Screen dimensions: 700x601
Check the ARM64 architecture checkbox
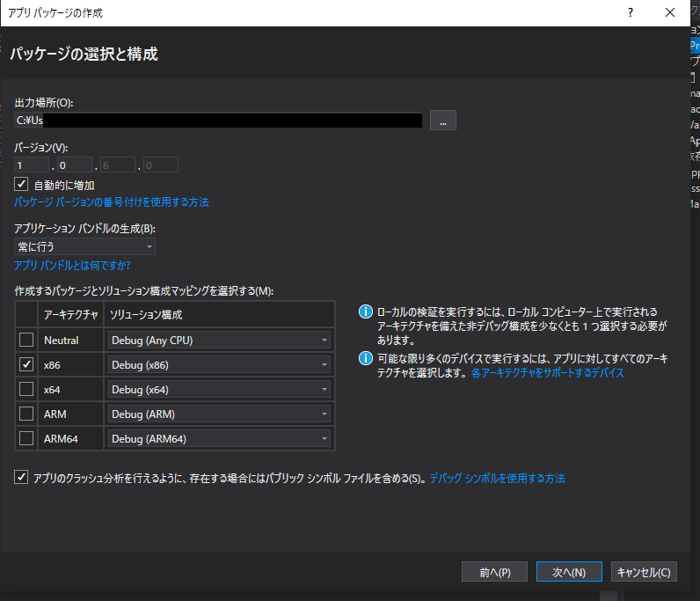click(26, 438)
